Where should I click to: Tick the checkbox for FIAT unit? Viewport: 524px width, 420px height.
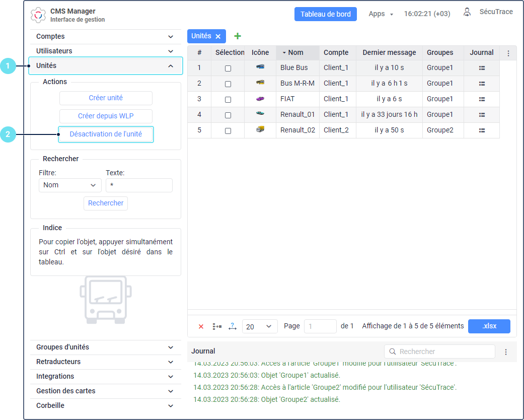tap(228, 100)
